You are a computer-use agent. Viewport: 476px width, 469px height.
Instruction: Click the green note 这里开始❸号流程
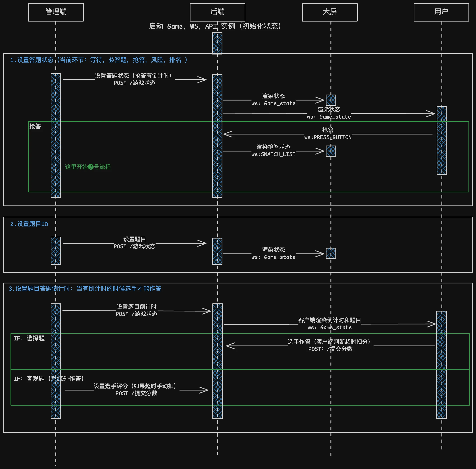88,167
